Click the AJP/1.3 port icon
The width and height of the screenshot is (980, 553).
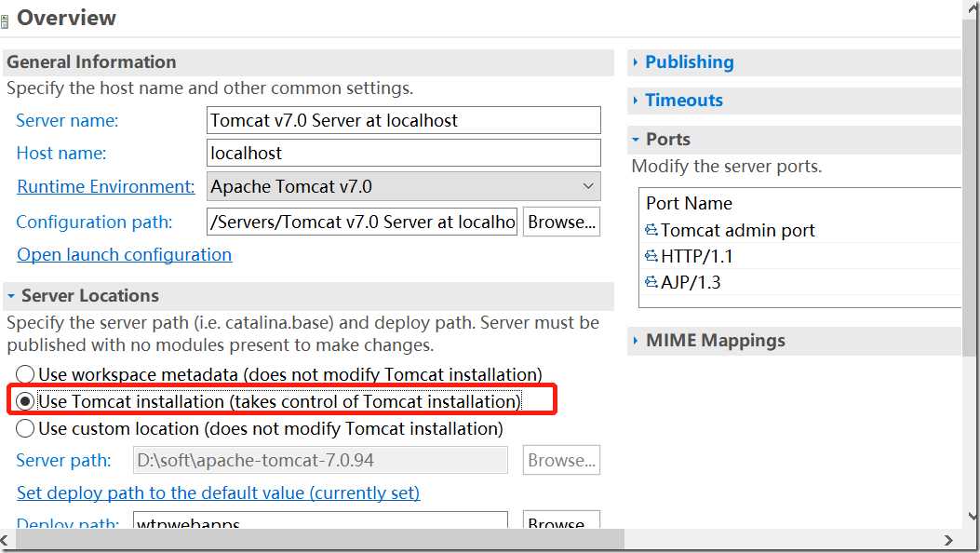coord(651,282)
